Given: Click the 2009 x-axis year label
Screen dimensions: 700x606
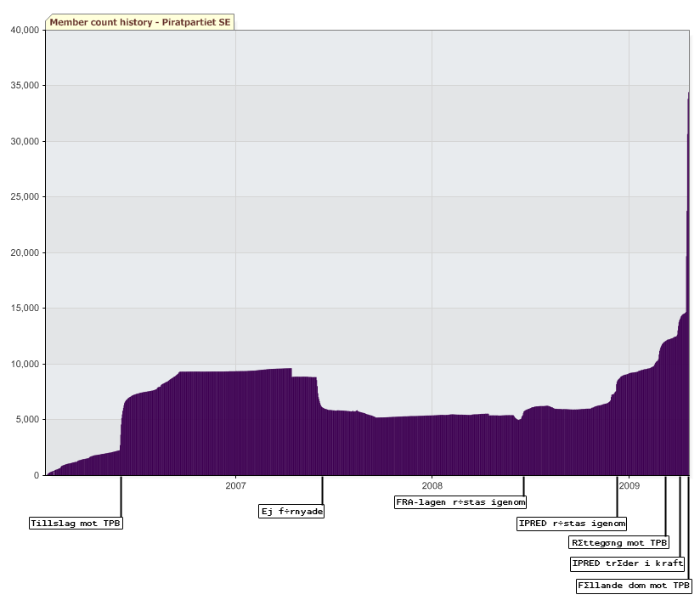Looking at the screenshot, I should pos(629,485).
